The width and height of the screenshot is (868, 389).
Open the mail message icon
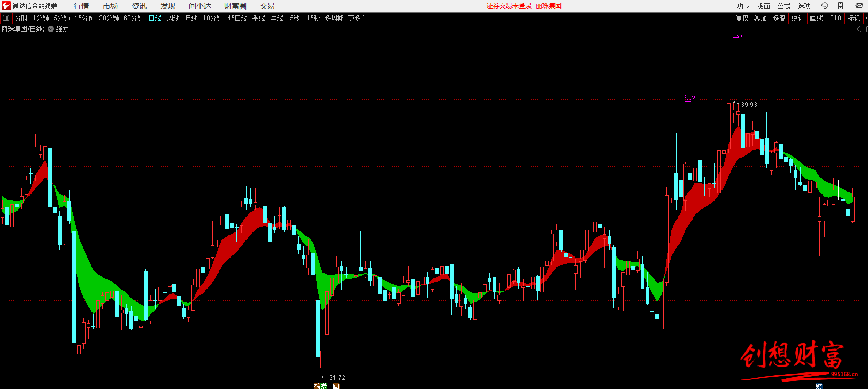pyautogui.click(x=858, y=6)
